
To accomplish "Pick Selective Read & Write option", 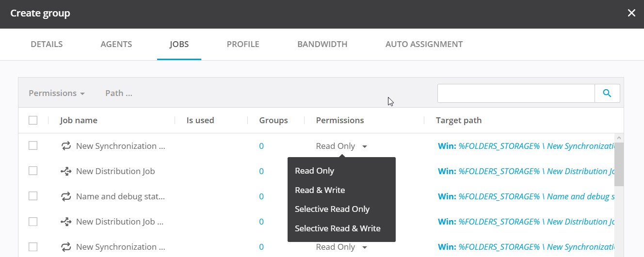I will pos(338,228).
